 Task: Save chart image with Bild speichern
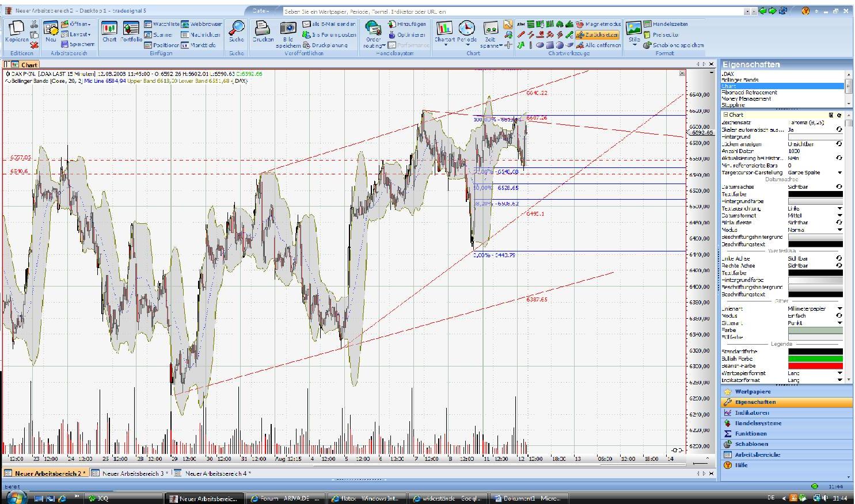point(288,35)
